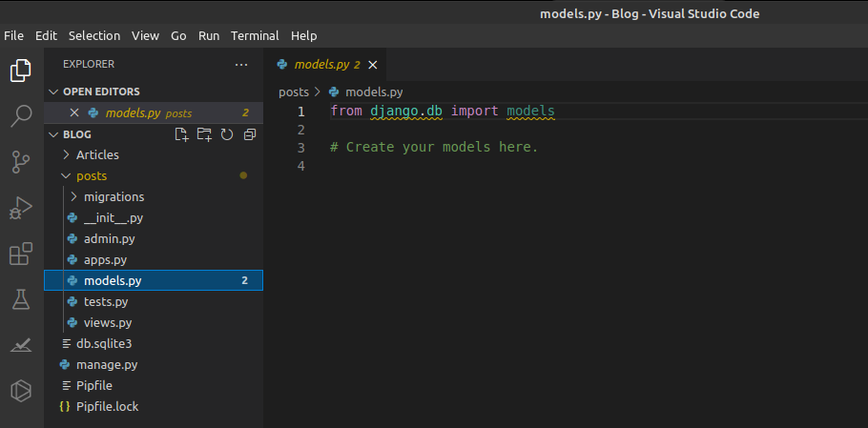868x428 pixels.
Task: Open the Source Control view
Action: (x=21, y=161)
